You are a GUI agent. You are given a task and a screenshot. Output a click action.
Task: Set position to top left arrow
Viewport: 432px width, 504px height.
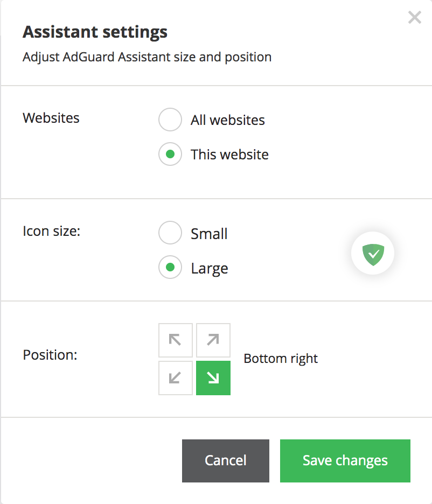(x=176, y=340)
